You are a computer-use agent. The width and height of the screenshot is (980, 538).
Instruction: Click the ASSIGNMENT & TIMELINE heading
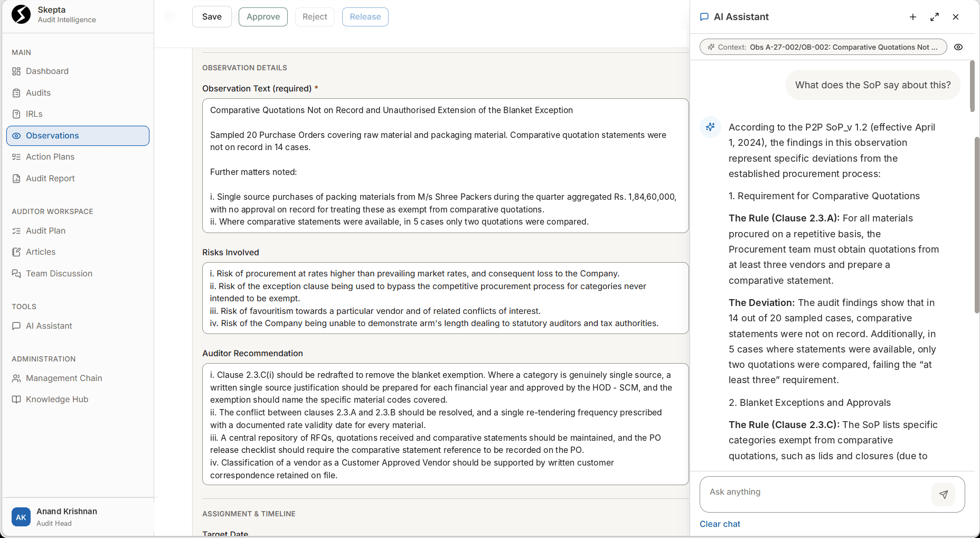(x=249, y=514)
